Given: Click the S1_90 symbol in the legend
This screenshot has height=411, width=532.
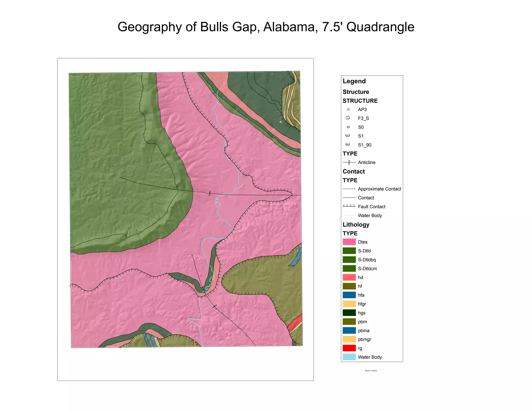Looking at the screenshot, I should point(348,144).
